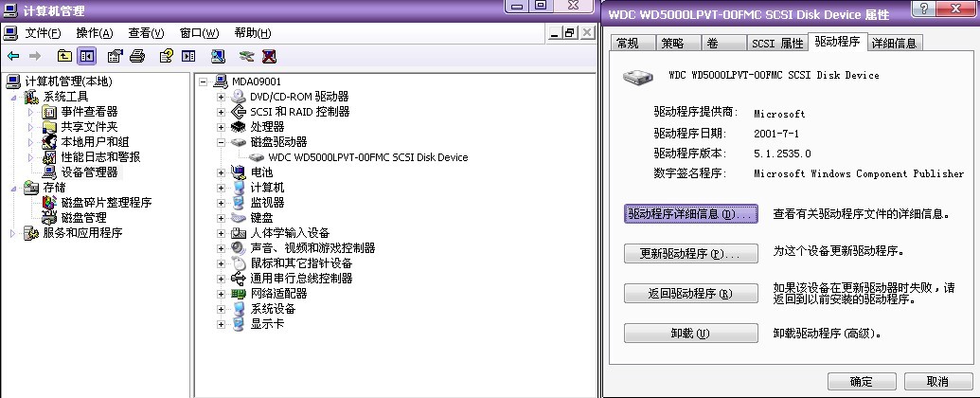This screenshot has width=980, height=398.
Task: Select the 计算机管理(本地) root node
Action: coord(68,81)
